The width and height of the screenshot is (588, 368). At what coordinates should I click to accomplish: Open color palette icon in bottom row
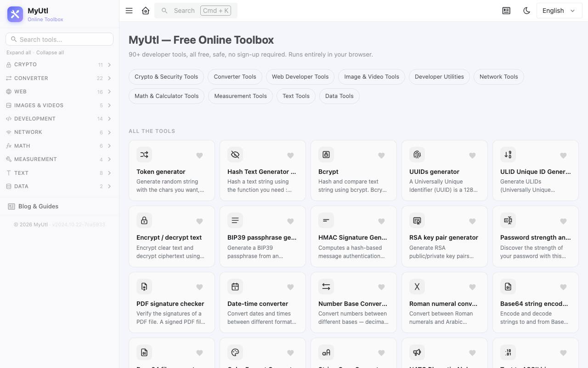pos(235,352)
